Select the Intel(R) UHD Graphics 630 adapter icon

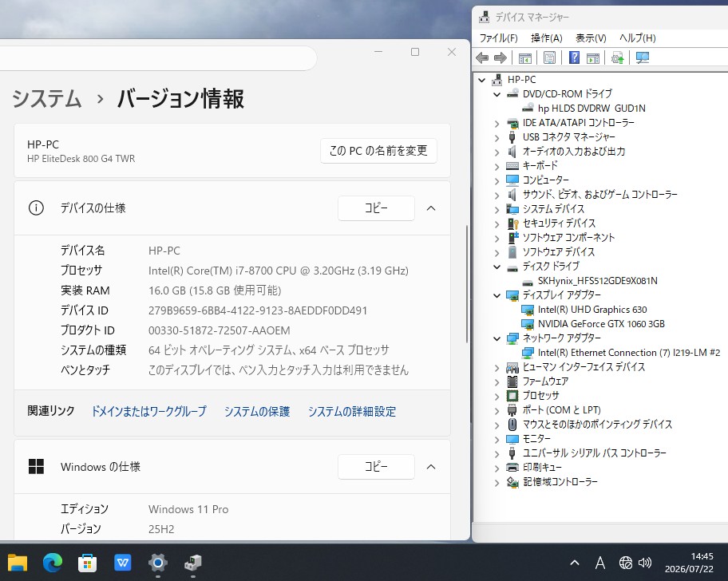click(x=528, y=310)
